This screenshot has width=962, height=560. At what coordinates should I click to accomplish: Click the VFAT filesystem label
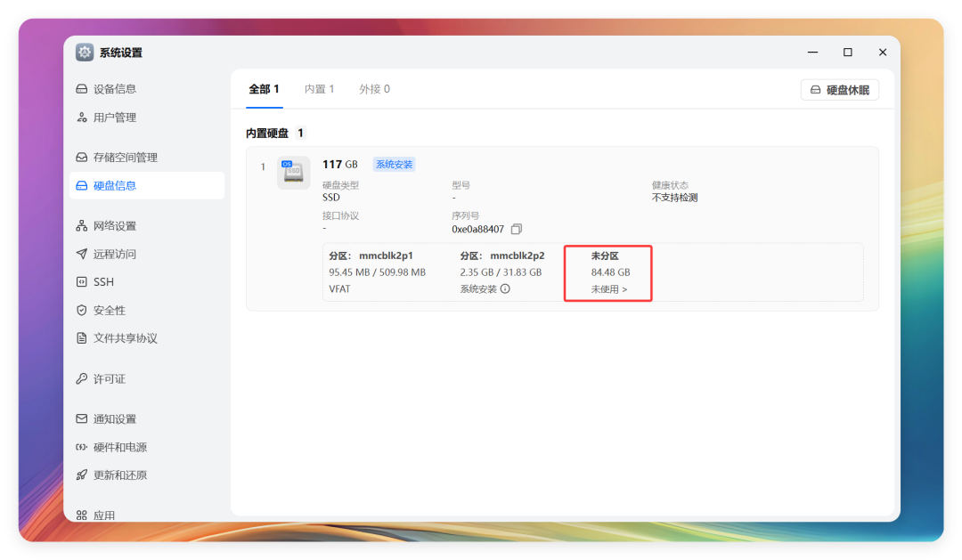[339, 288]
